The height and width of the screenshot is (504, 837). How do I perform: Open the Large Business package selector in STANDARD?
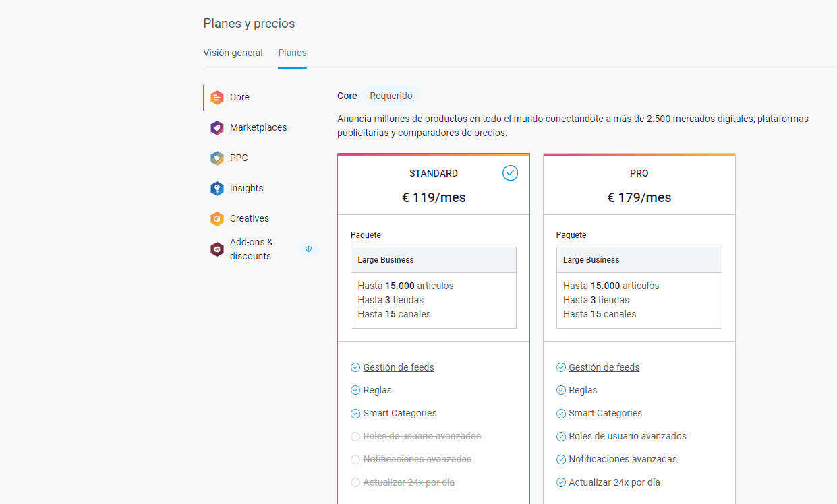(x=434, y=260)
